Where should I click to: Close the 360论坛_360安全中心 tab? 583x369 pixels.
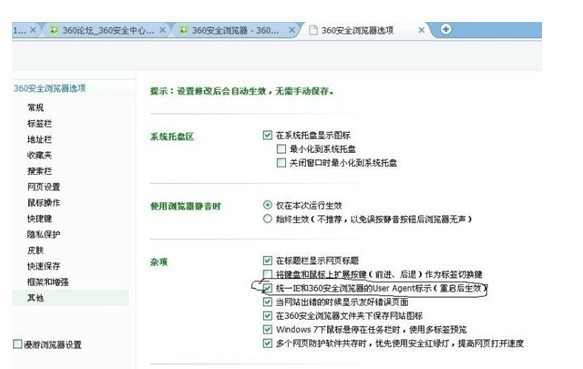coord(162,30)
